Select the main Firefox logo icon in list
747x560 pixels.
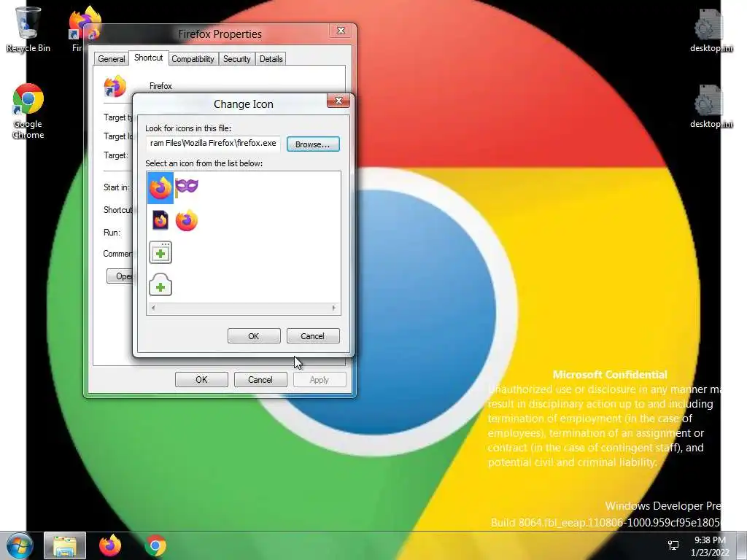pos(160,187)
